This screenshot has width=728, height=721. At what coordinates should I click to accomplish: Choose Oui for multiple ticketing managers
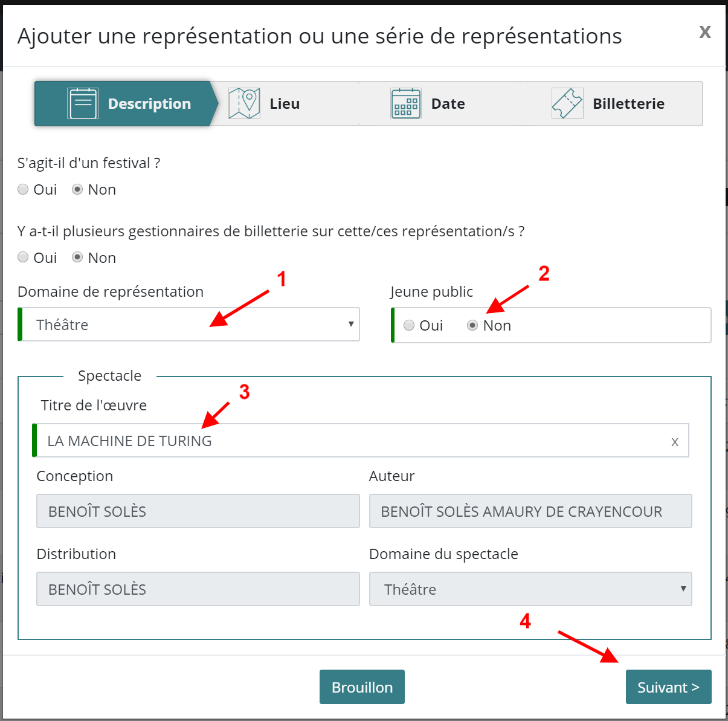tap(24, 258)
